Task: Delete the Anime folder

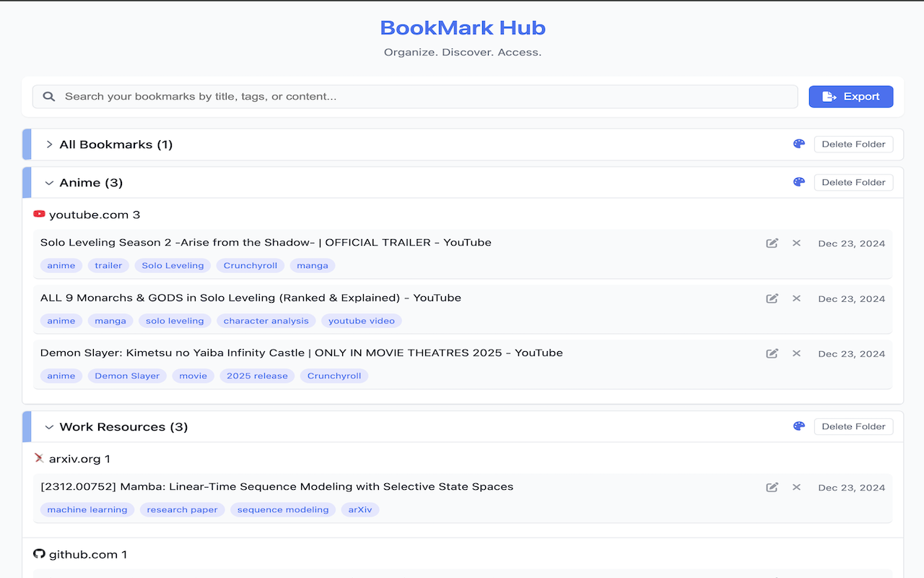Action: point(853,182)
